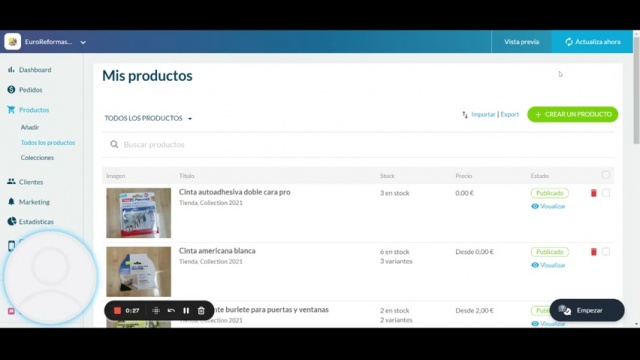
Task: Toggle the select-all checkbox in table header
Action: point(606,175)
